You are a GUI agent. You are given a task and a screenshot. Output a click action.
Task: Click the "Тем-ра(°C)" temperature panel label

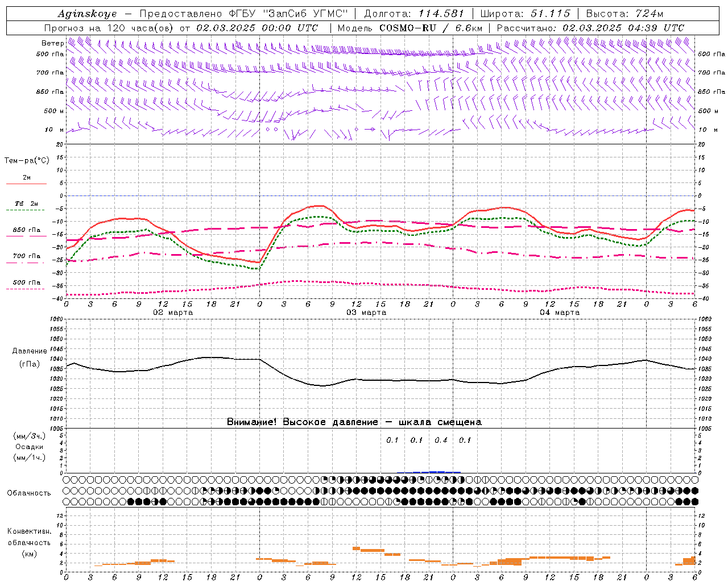pos(27,161)
